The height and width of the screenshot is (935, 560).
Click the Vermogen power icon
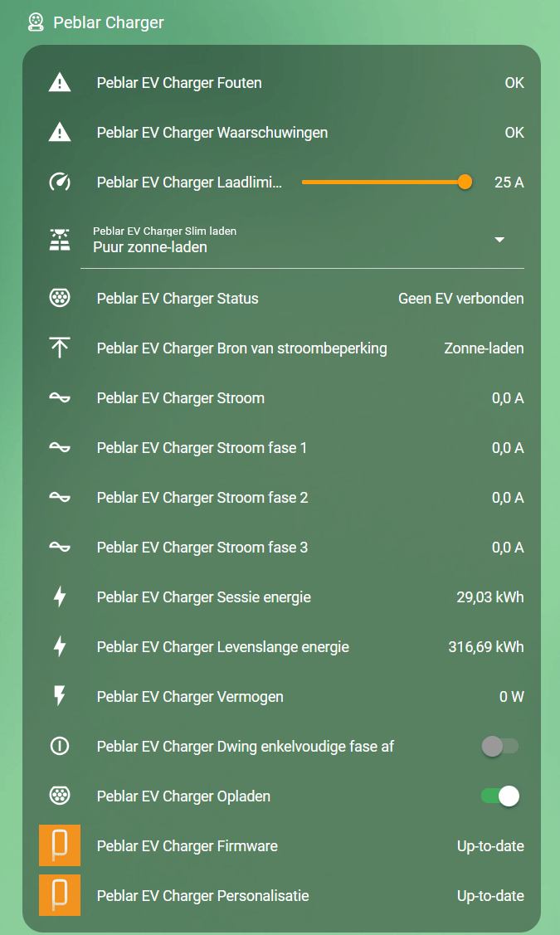click(60, 696)
